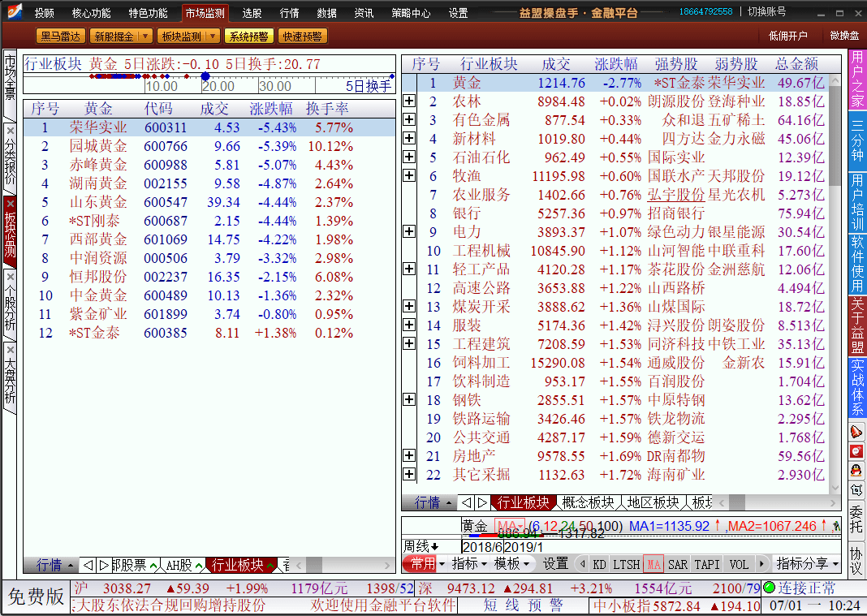Close the 个股分析 side tab with its X
This screenshot has height=616, width=867.
(x=10, y=277)
